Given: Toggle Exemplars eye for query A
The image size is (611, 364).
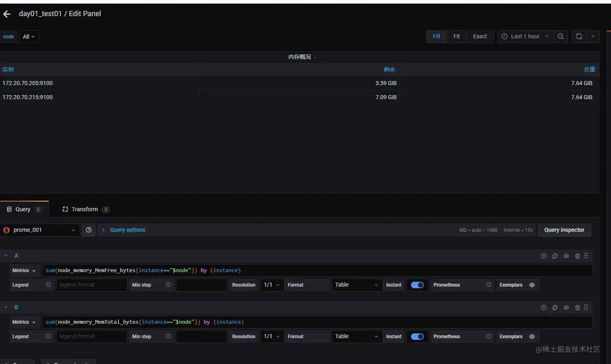Looking at the screenshot, I should click(532, 285).
